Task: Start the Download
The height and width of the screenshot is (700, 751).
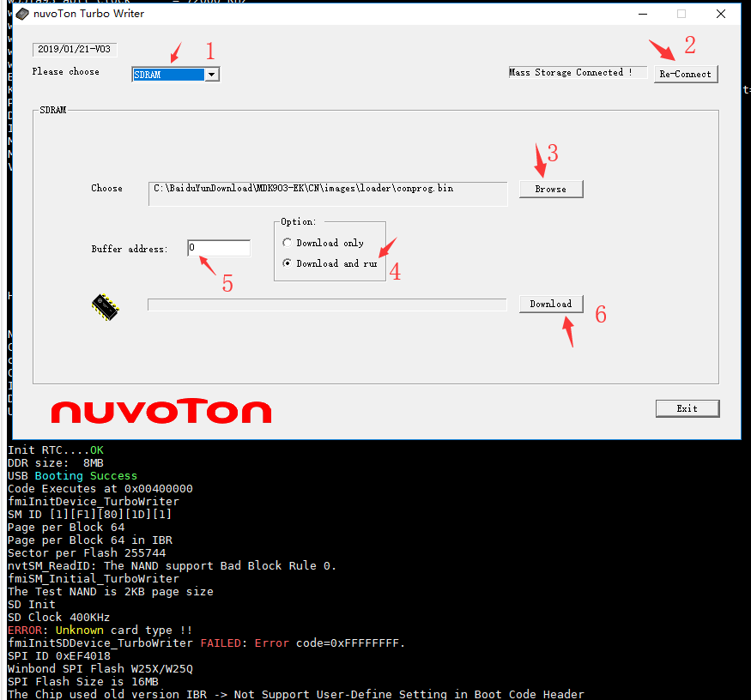Action: (551, 304)
